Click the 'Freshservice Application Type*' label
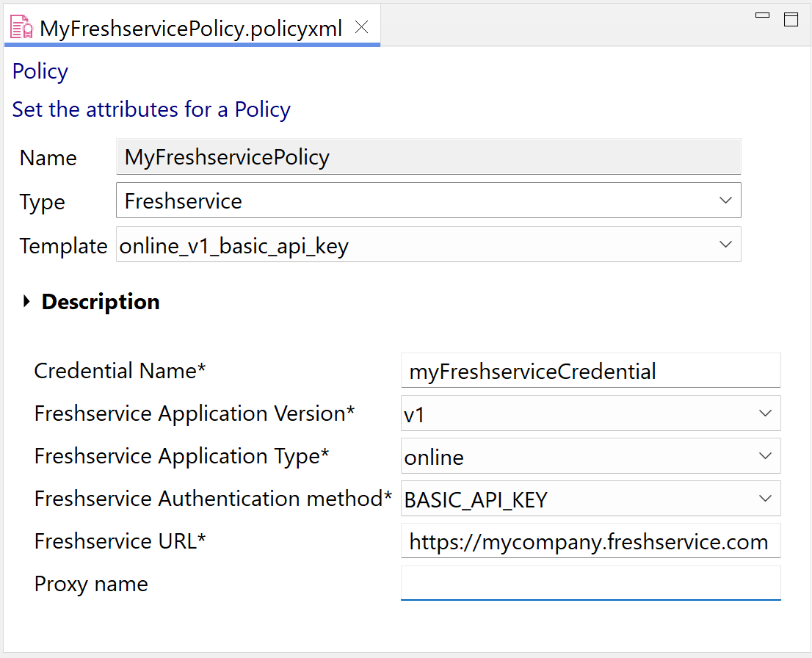This screenshot has height=658, width=812. click(181, 457)
